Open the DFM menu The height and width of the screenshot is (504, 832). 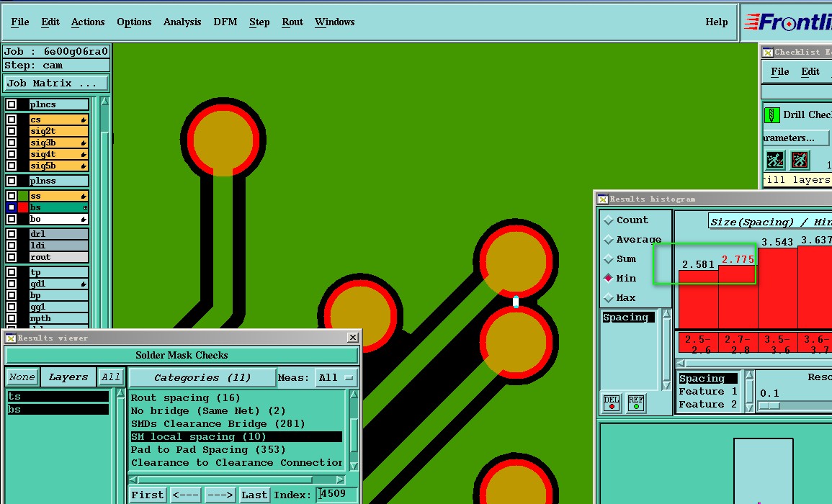pos(225,22)
